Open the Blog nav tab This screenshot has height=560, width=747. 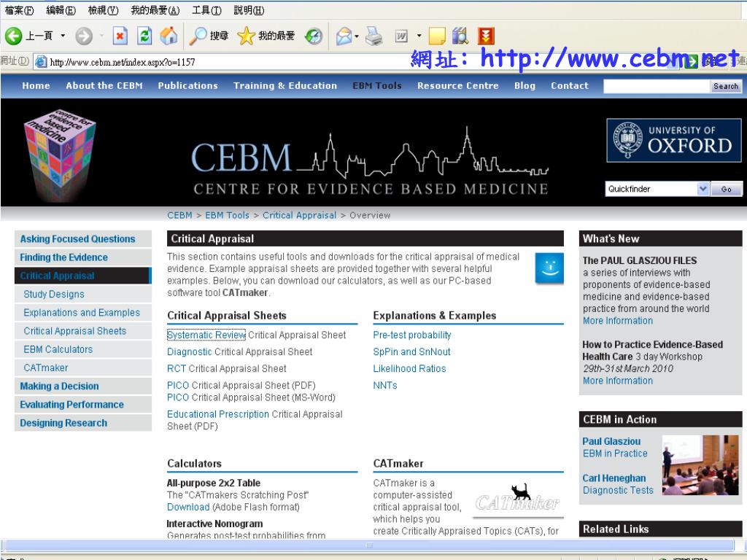pos(525,86)
